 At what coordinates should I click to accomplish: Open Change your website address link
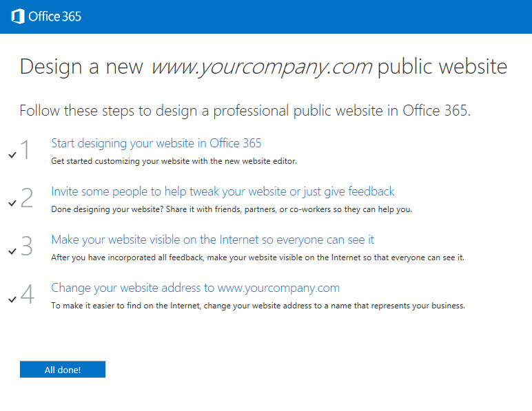coord(195,288)
